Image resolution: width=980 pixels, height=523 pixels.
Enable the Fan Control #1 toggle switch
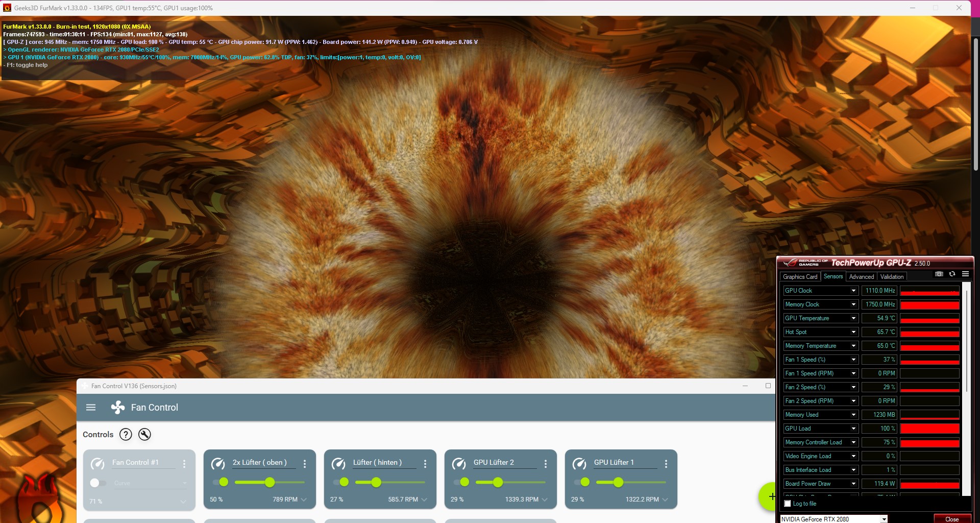(95, 483)
